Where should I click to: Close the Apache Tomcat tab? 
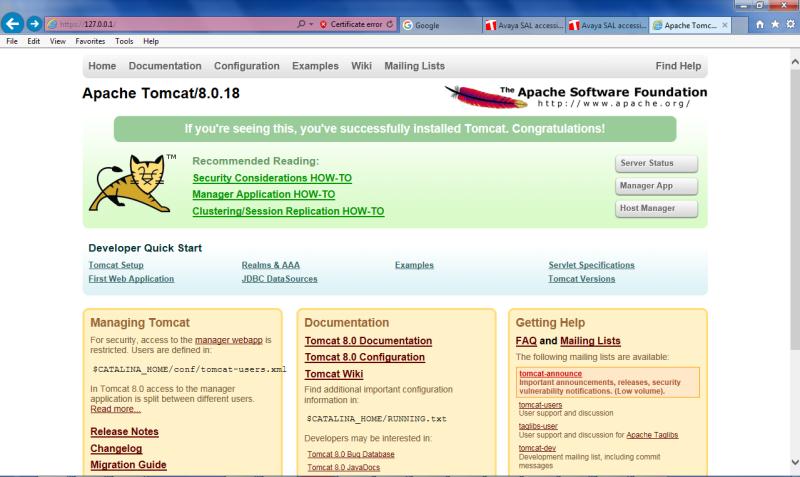(724, 25)
